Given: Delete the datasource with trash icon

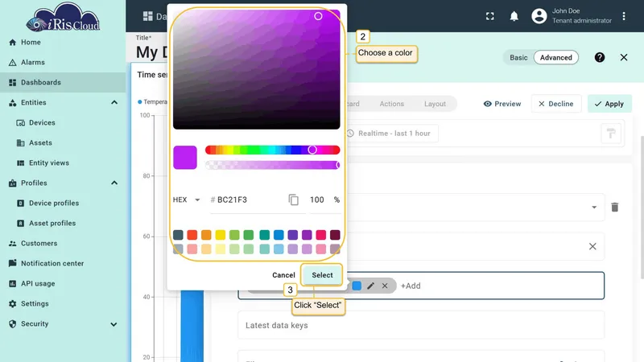Looking at the screenshot, I should point(614,208).
